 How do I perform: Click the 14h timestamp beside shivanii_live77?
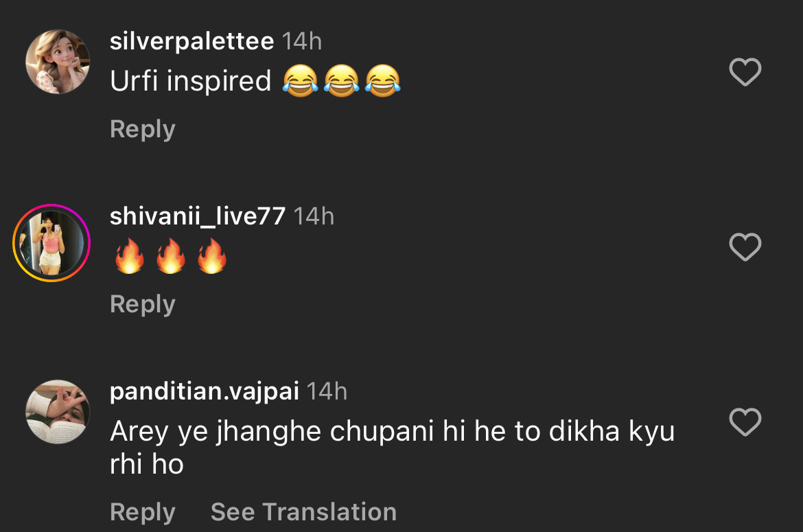[314, 216]
